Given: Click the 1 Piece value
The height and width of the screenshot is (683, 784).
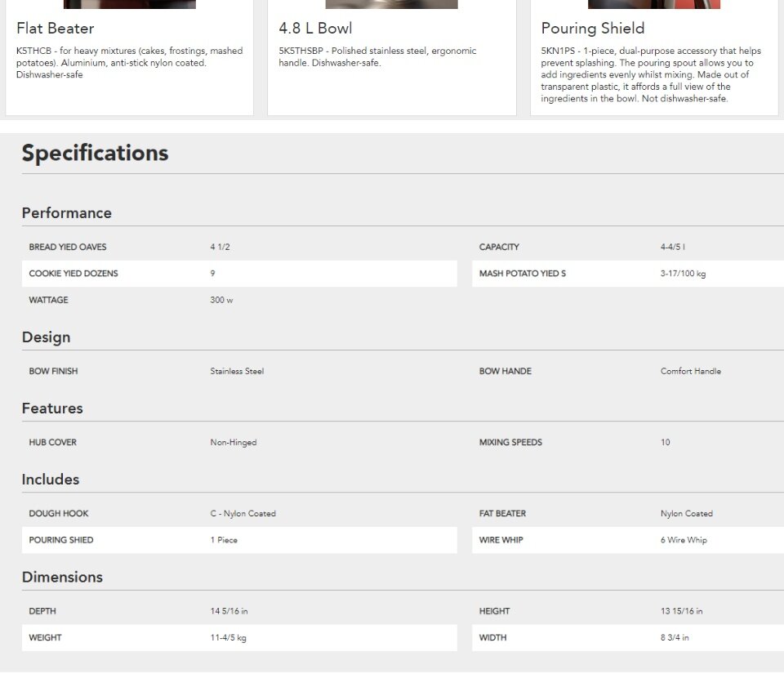Looking at the screenshot, I should 224,539.
